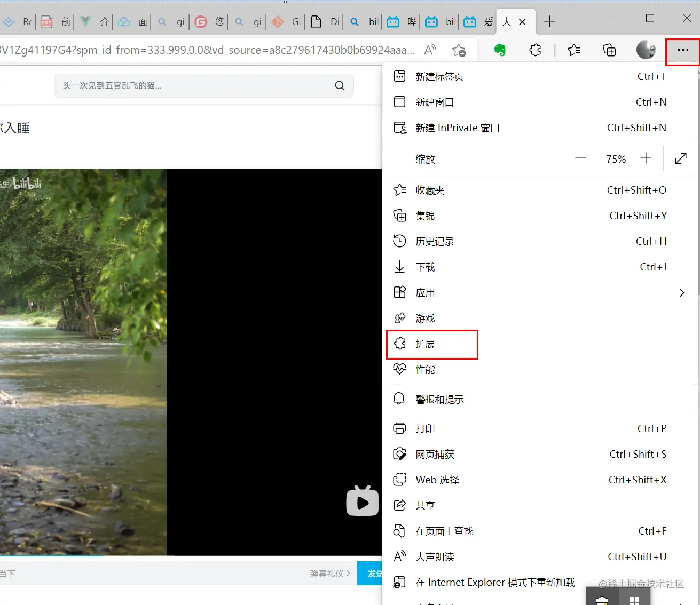
Task: Click the Internet Explorer reload mode icon
Action: 399,582
